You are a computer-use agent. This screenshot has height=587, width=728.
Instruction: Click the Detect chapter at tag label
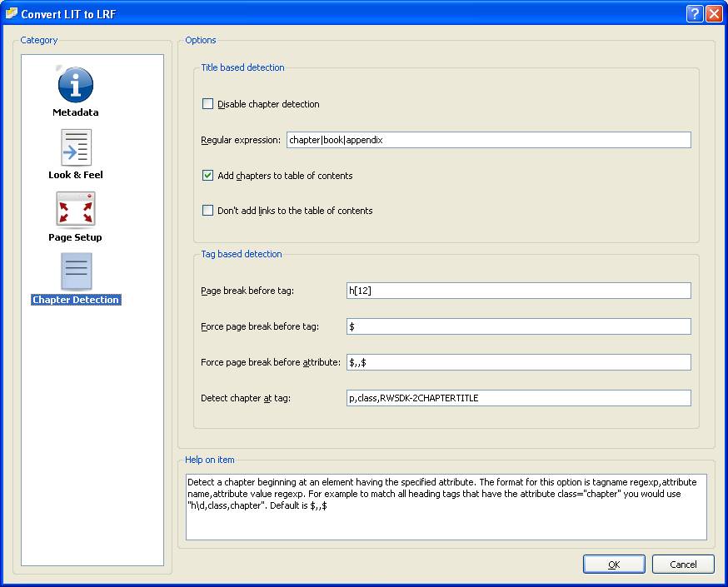point(245,398)
